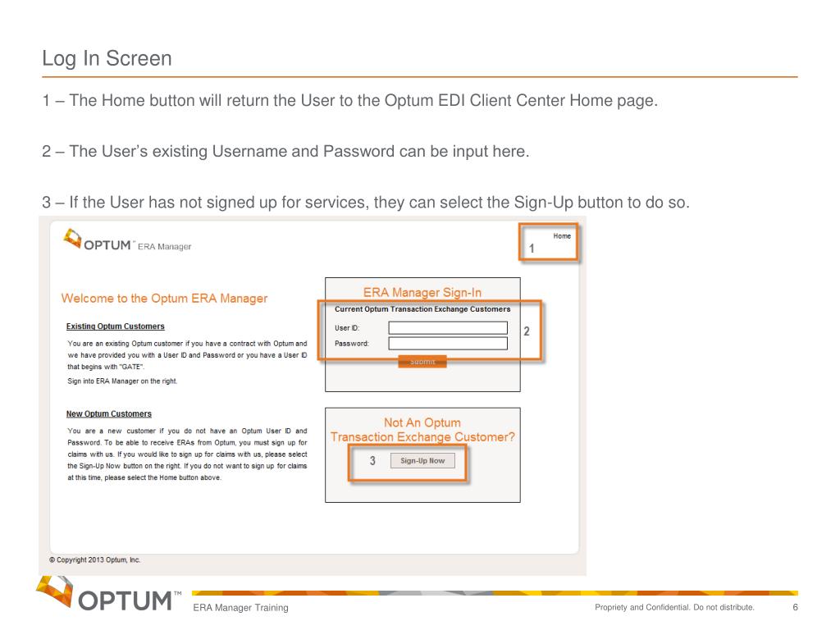Click the ERA Manager Training footer text
Image resolution: width=840 pixels, height=630 pixels.
point(240,608)
